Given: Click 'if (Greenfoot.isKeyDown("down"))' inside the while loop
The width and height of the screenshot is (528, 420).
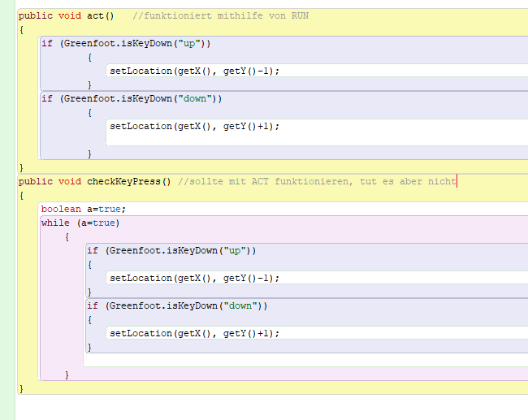Looking at the screenshot, I should point(177,305).
